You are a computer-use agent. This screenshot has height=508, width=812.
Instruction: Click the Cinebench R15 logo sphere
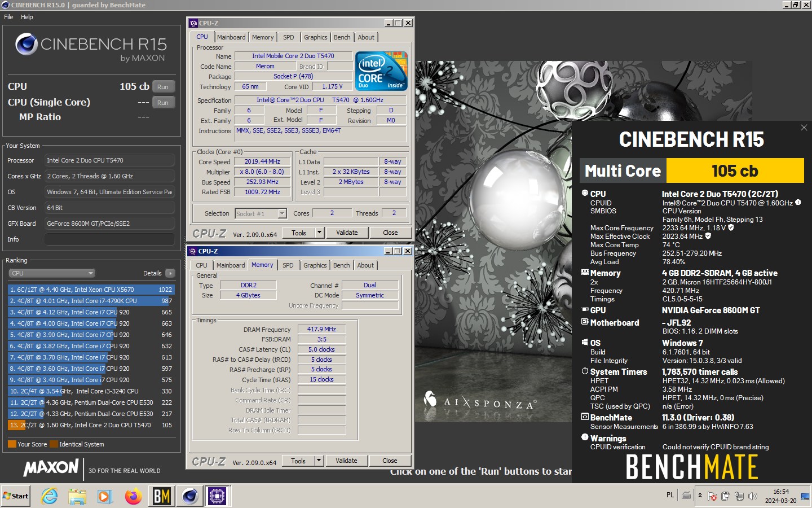coord(27,44)
